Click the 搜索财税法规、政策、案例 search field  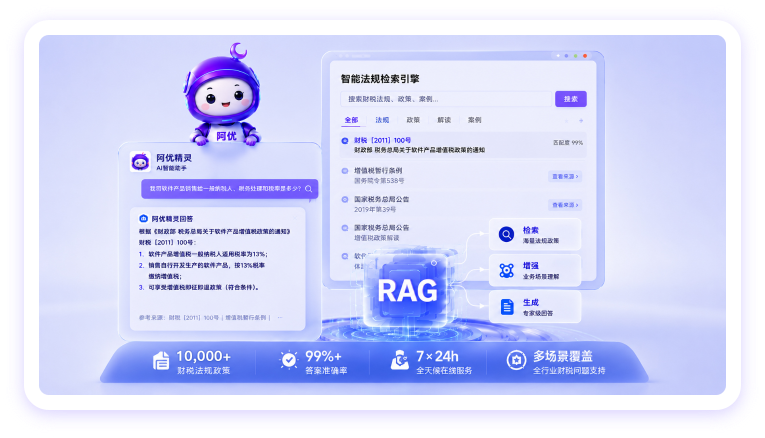446,99
